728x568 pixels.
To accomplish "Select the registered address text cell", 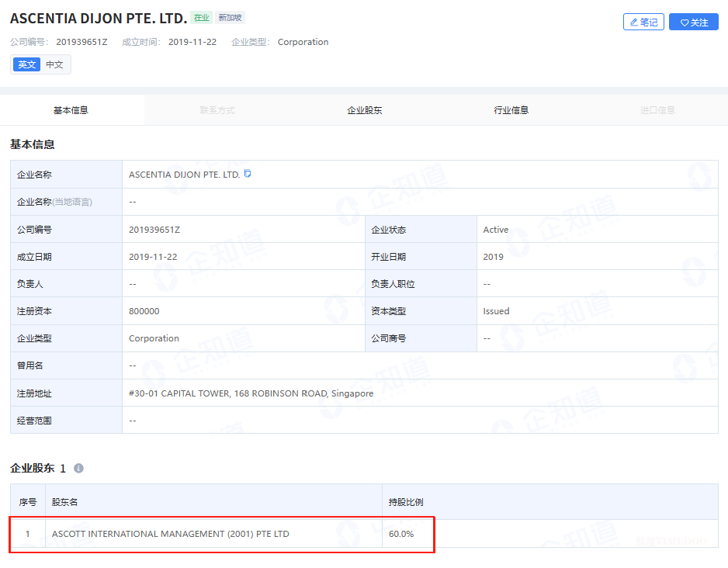I will [420, 393].
